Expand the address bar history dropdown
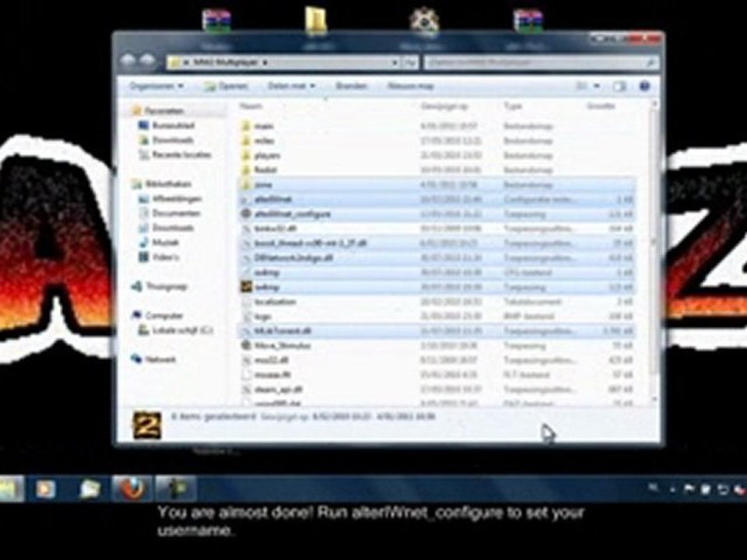This screenshot has height=560, width=747. [395, 62]
